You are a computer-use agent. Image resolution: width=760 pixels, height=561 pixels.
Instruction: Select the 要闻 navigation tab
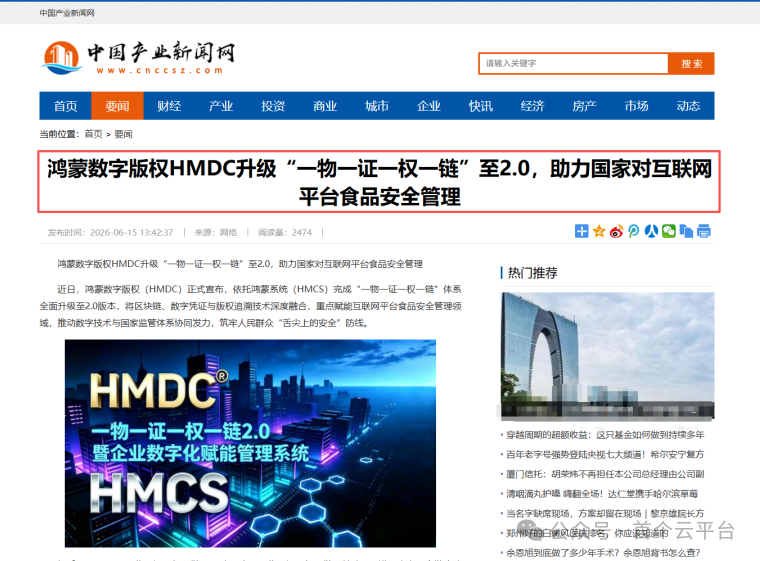[117, 106]
